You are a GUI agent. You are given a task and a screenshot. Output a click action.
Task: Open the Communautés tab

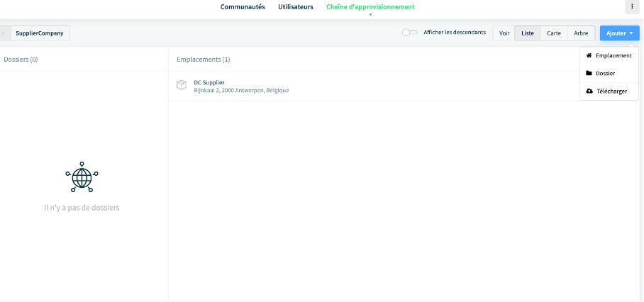pos(243,7)
